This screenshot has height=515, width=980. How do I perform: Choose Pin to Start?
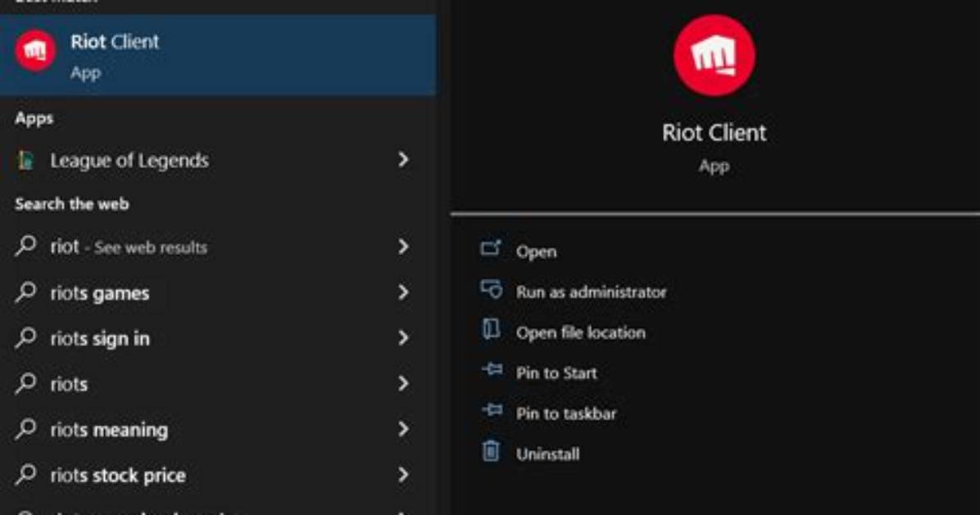pos(556,373)
